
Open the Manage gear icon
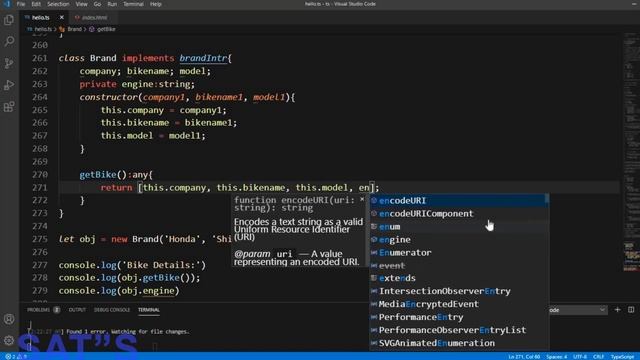tap(9, 340)
